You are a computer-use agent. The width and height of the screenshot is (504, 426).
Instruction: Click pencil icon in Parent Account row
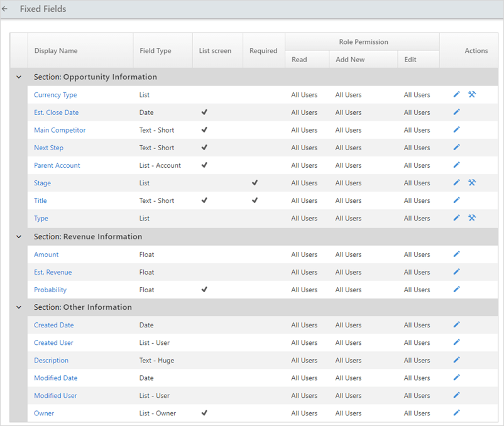pos(456,165)
